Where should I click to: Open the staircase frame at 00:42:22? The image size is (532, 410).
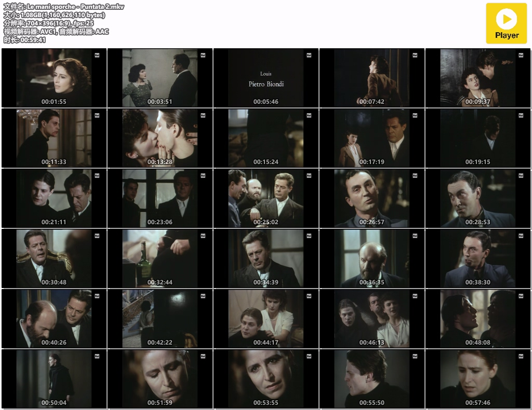click(160, 319)
